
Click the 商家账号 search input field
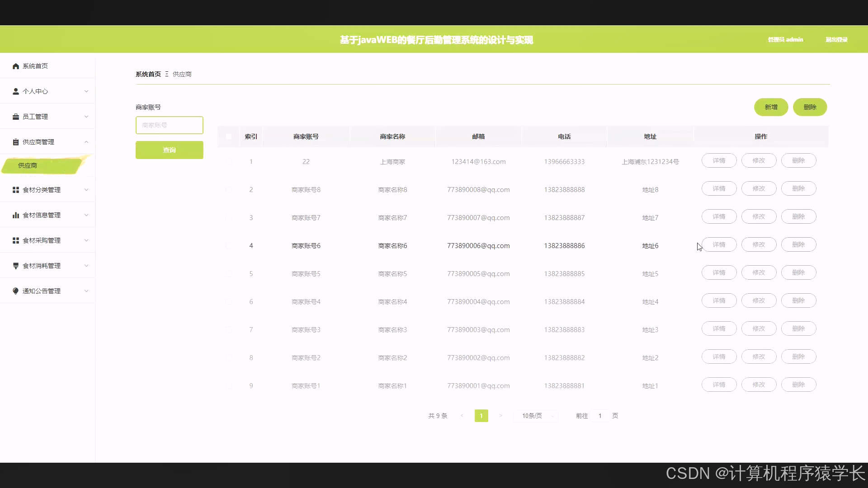pyautogui.click(x=170, y=125)
